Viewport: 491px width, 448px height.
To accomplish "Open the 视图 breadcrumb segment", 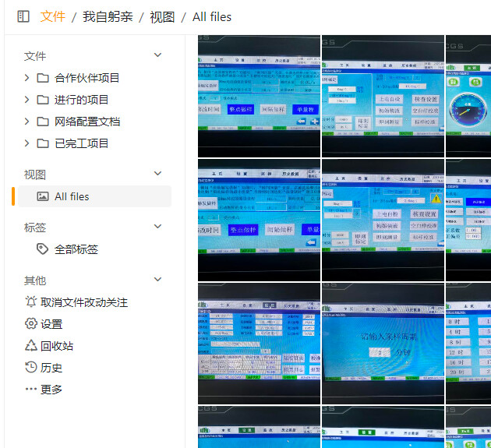I will pos(162,16).
